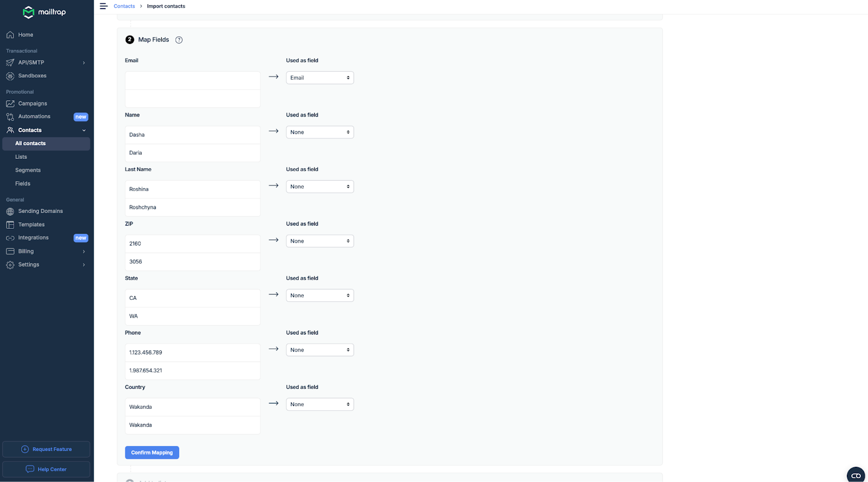Go to the Segments menu item
The image size is (868, 482).
(x=28, y=170)
